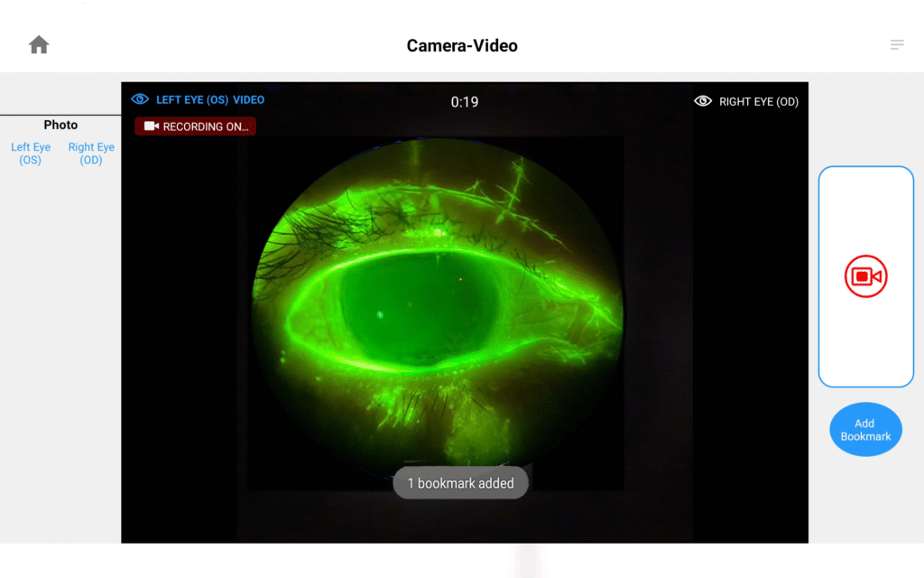Switch video to RIGHT EYE (OD) label
This screenshot has width=924, height=578.
click(x=758, y=102)
